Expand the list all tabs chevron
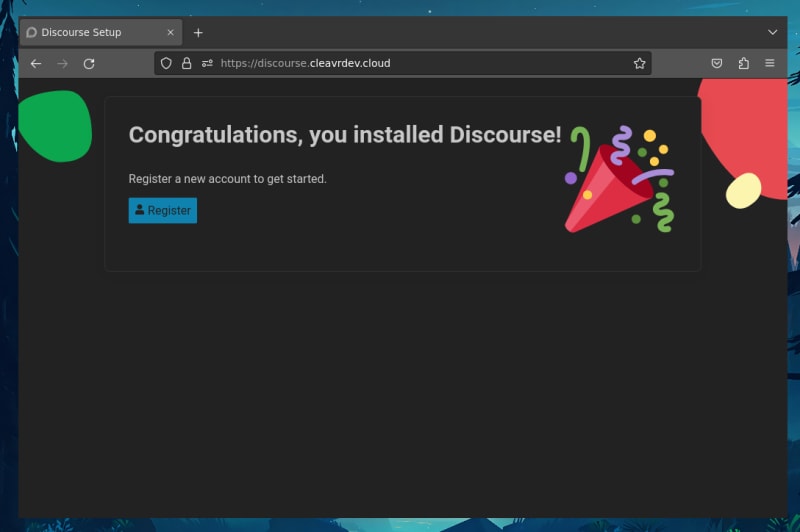This screenshot has width=800, height=532. [772, 32]
